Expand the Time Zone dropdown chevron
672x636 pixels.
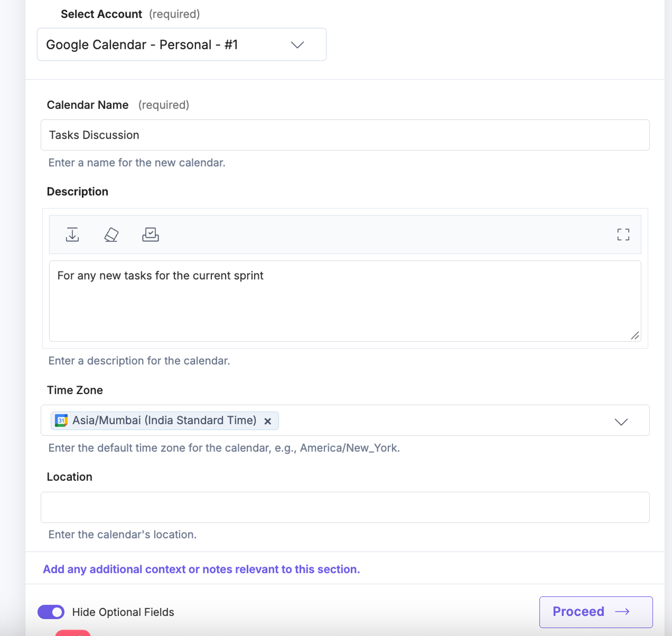pos(621,421)
